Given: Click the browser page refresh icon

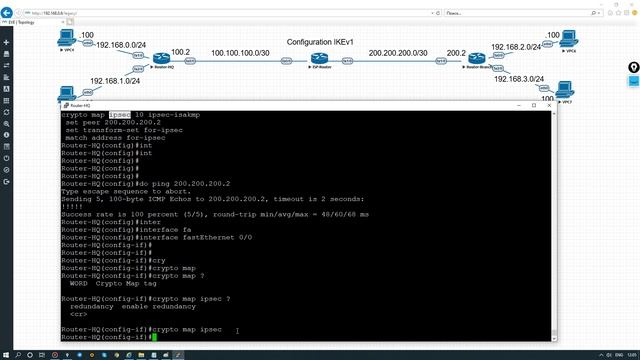Looking at the screenshot, I should [438, 13].
